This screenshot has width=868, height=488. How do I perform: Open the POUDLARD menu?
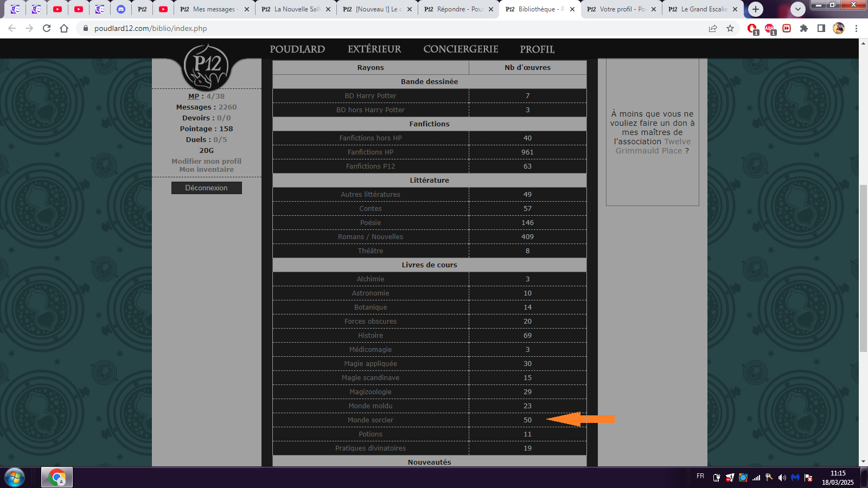(297, 49)
